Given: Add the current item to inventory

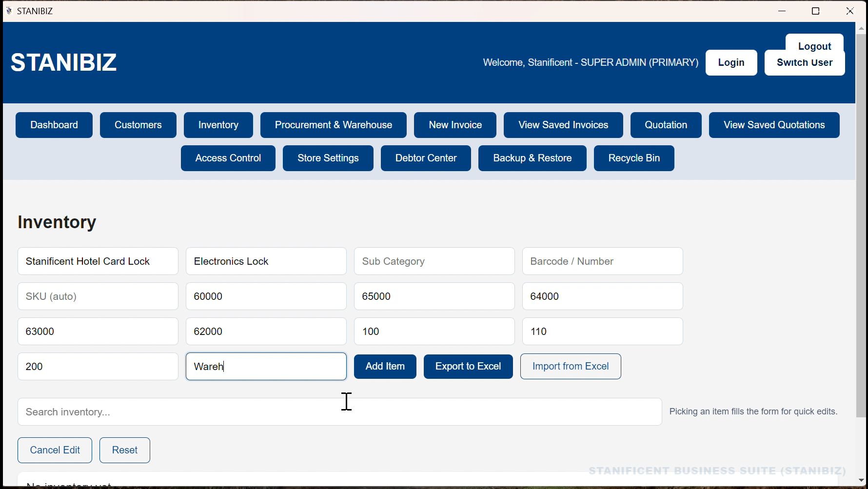Looking at the screenshot, I should 385,366.
